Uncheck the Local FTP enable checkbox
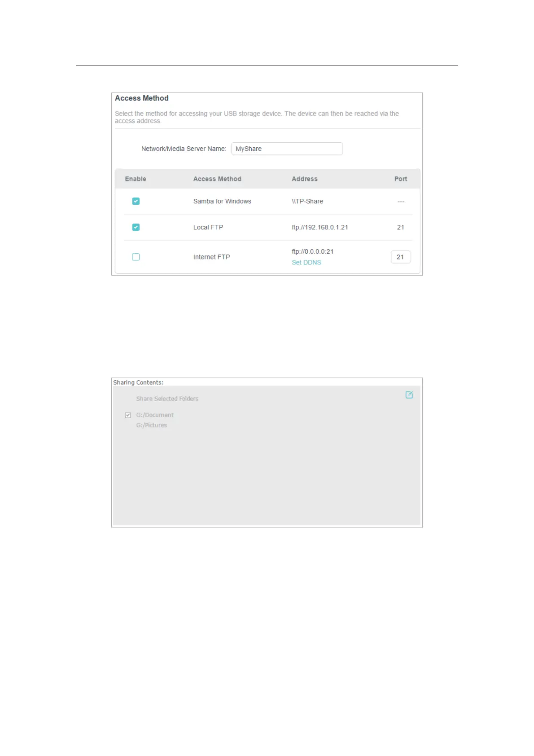The height and width of the screenshot is (756, 534). coord(136,227)
